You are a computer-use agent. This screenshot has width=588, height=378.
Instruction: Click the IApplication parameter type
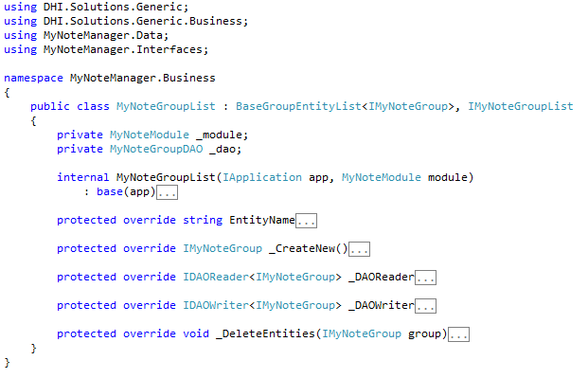click(262, 177)
